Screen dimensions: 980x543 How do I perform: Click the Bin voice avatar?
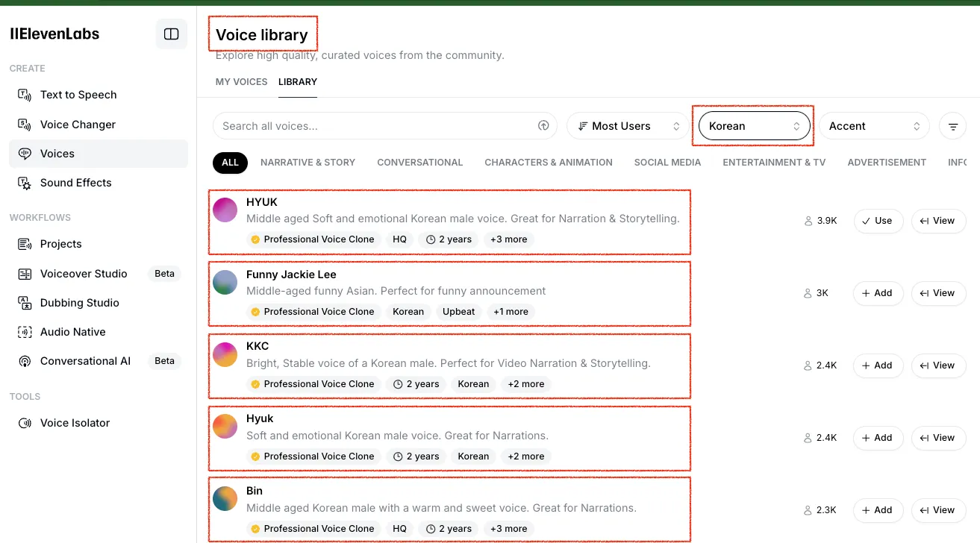[x=225, y=499]
